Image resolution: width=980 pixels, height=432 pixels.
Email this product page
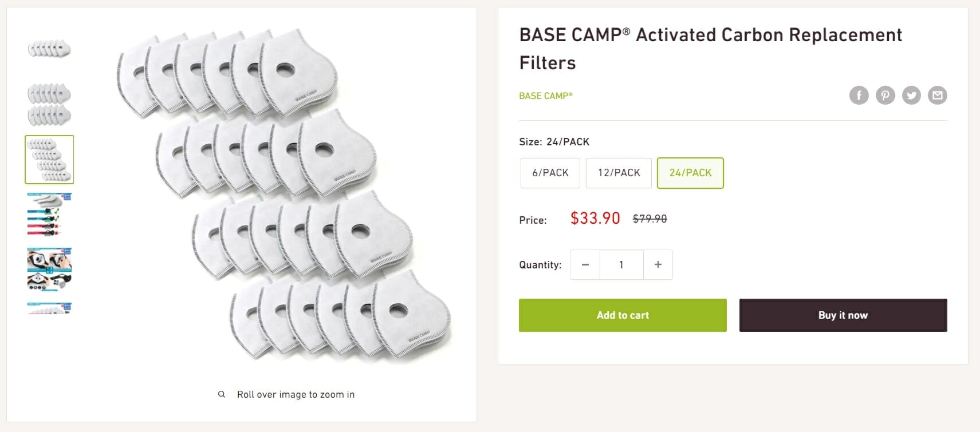point(937,96)
